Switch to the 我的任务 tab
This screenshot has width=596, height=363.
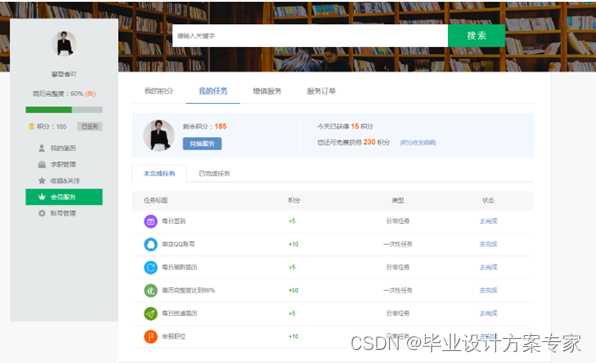(x=213, y=91)
